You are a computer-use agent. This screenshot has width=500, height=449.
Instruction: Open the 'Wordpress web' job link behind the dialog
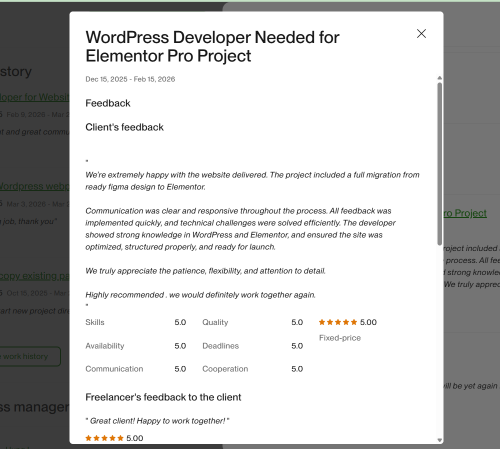pyautogui.click(x=35, y=186)
